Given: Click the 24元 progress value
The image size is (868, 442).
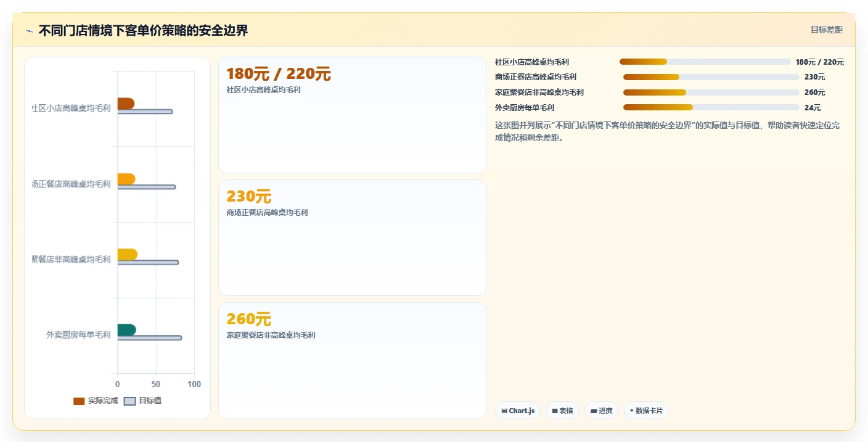Looking at the screenshot, I should (813, 107).
